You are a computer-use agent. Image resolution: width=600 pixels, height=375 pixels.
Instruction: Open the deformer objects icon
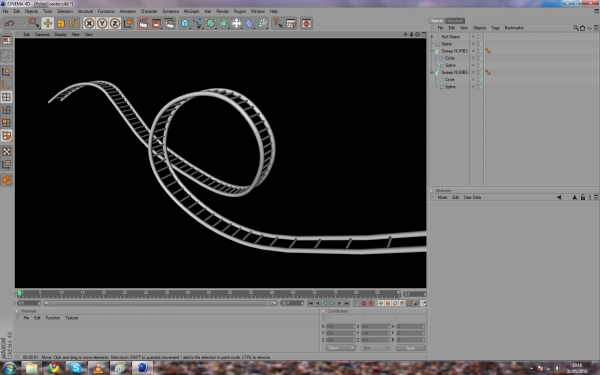[249, 23]
